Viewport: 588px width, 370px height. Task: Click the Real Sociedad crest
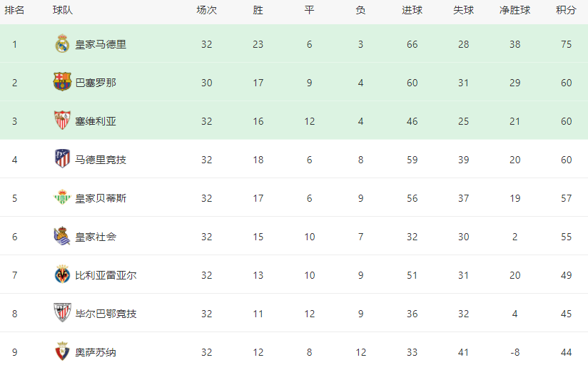coord(62,236)
